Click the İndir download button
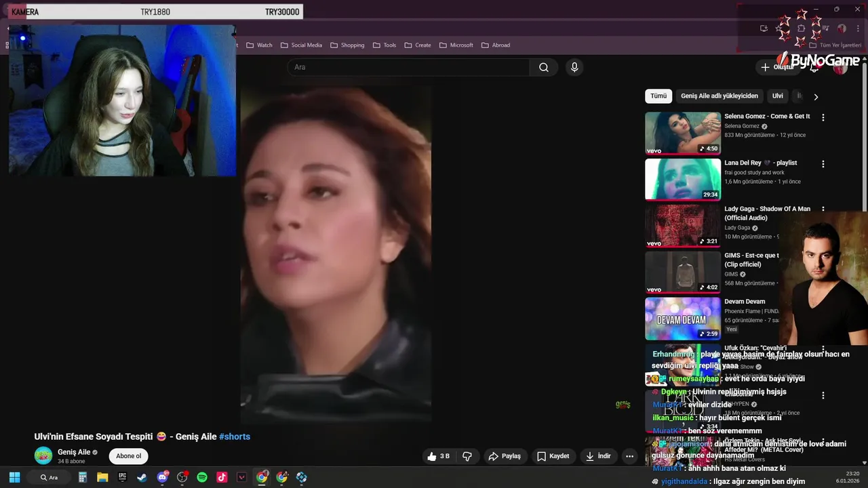The height and width of the screenshot is (488, 868). pyautogui.click(x=598, y=456)
